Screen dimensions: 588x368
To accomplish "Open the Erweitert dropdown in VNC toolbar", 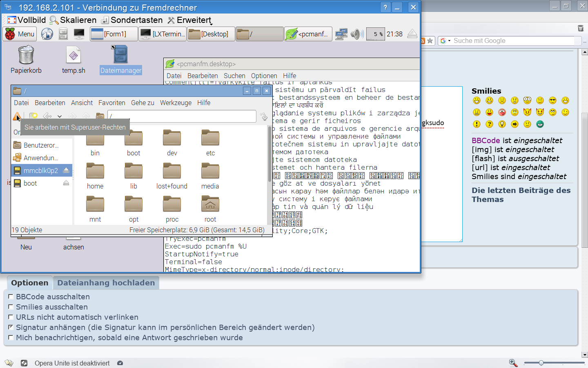I will tap(190, 20).
